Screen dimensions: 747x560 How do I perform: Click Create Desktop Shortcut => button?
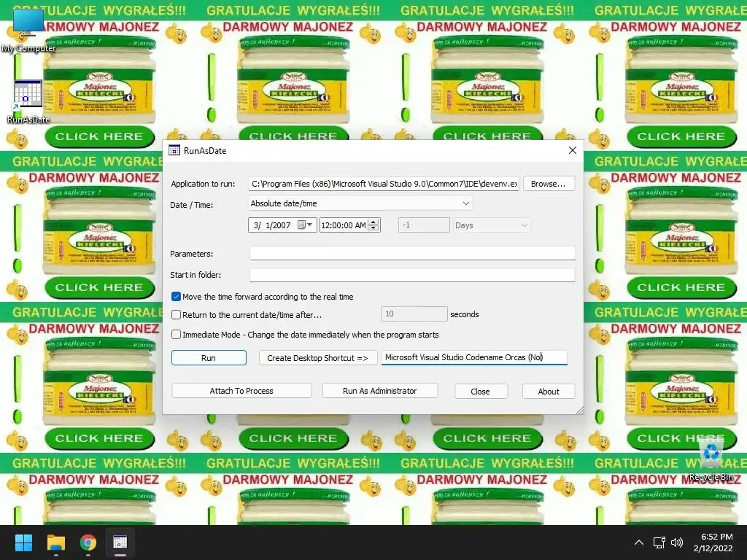318,358
